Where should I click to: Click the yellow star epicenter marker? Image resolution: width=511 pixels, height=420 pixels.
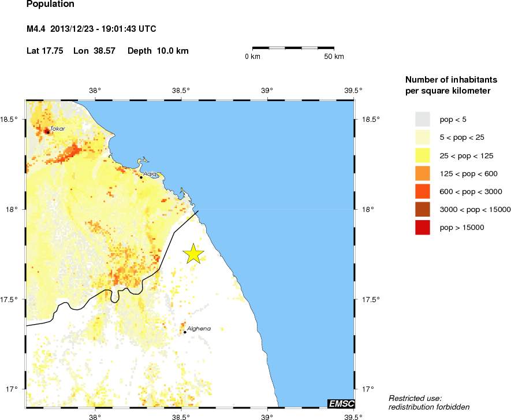click(193, 254)
